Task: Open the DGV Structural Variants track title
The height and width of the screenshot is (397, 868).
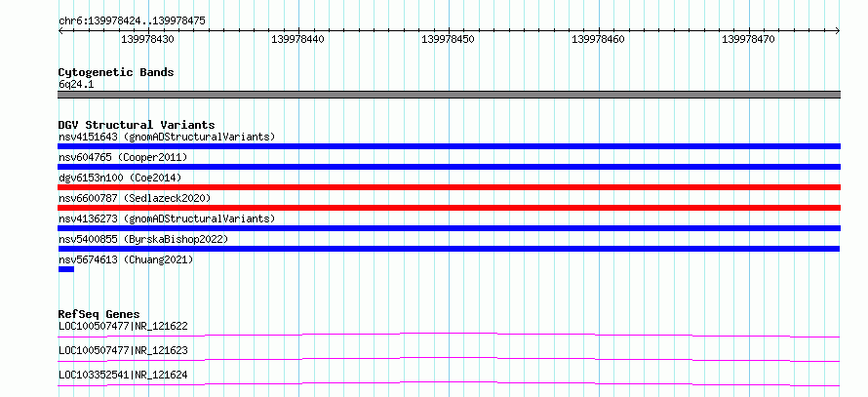Action: click(x=137, y=125)
